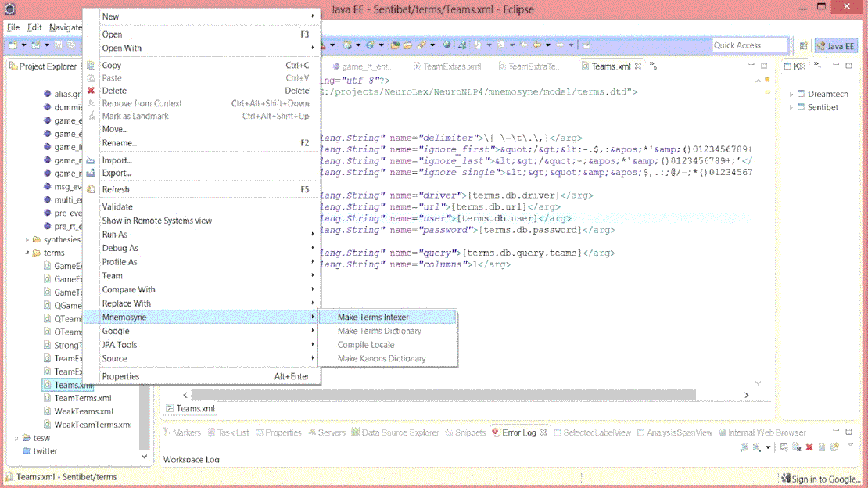
Task: Open the Internal Web Browser tab
Action: point(762,432)
